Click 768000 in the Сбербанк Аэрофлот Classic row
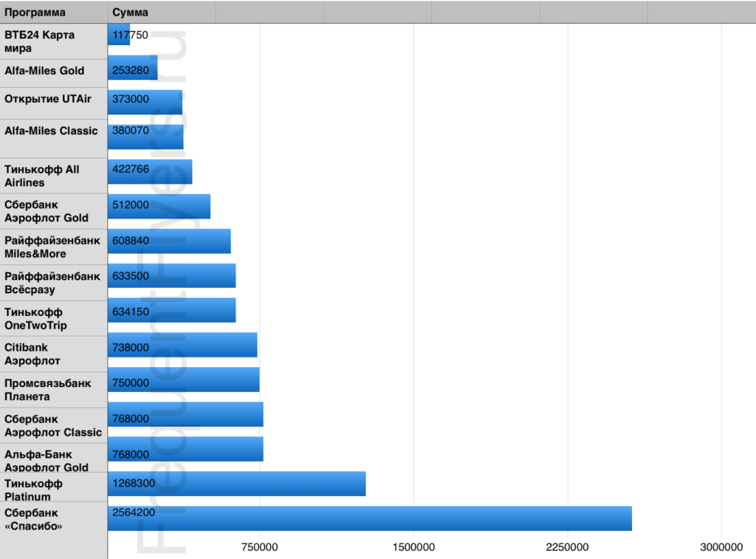756x559 pixels. 131,418
